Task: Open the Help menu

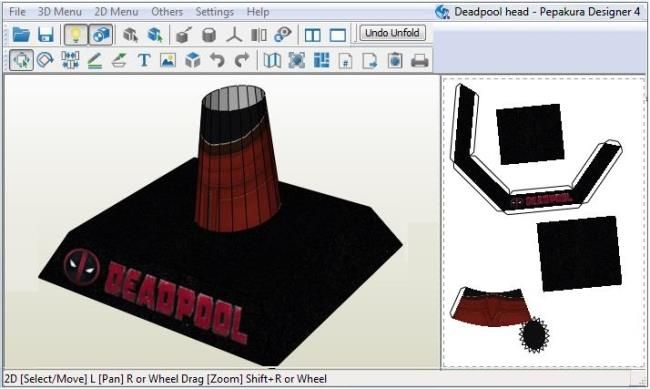Action: point(258,12)
